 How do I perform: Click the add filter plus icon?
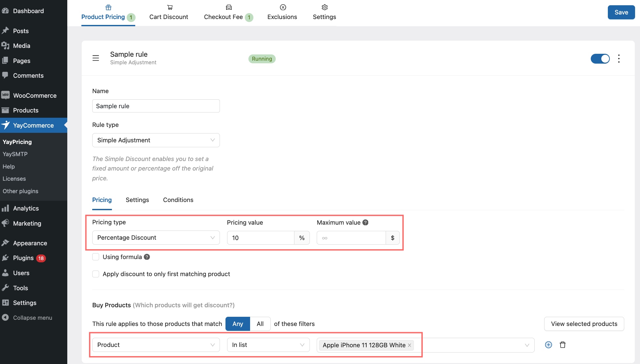[548, 345]
